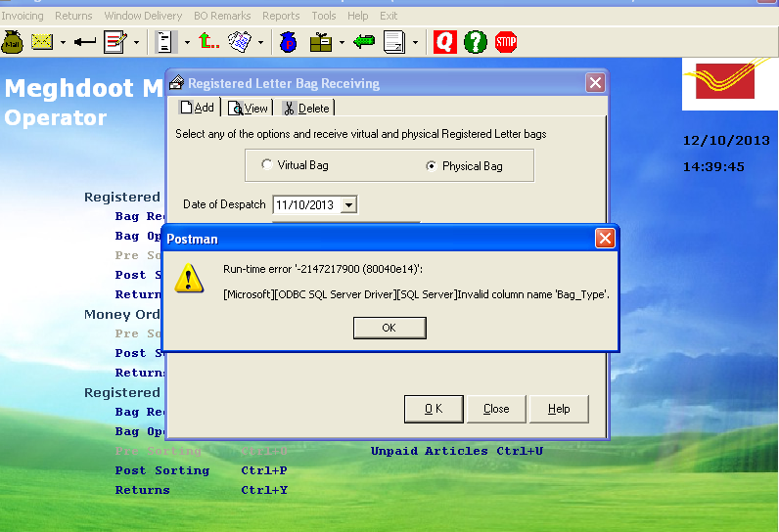Click the Exit menu item

389,16
